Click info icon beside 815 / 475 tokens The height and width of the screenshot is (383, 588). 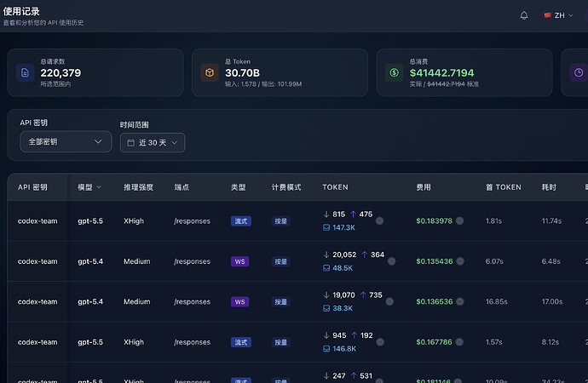pos(379,221)
